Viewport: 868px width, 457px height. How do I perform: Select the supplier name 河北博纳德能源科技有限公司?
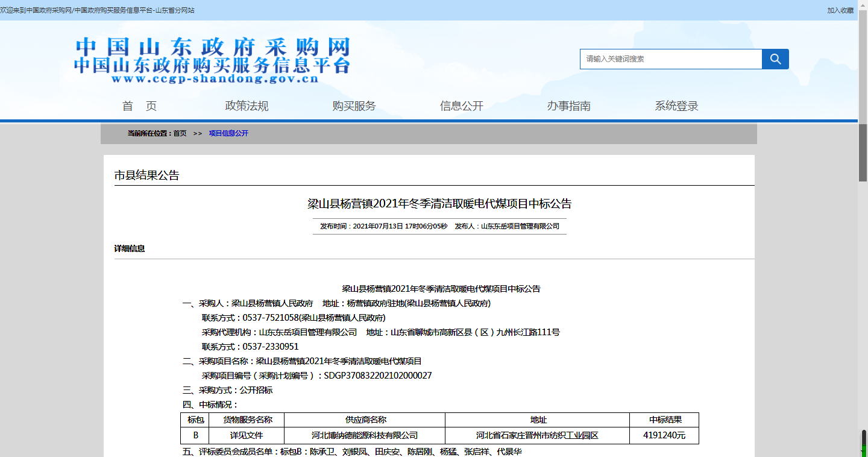365,435
